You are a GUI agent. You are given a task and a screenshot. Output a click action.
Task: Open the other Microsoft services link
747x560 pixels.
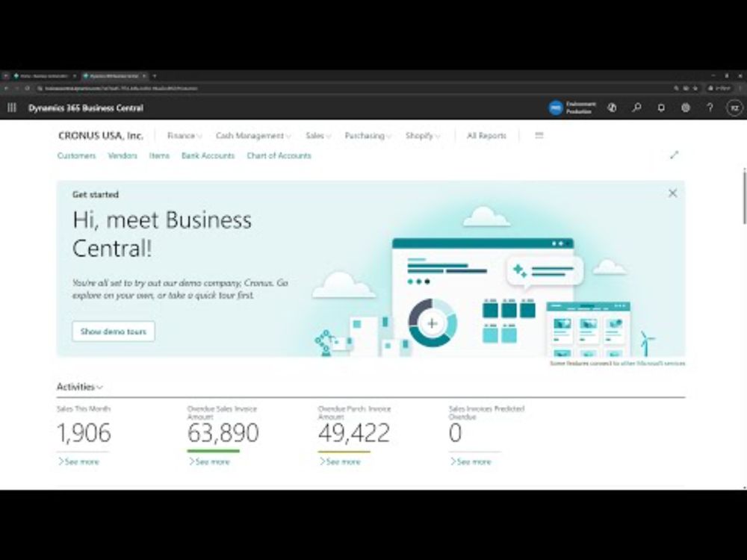[653, 364]
